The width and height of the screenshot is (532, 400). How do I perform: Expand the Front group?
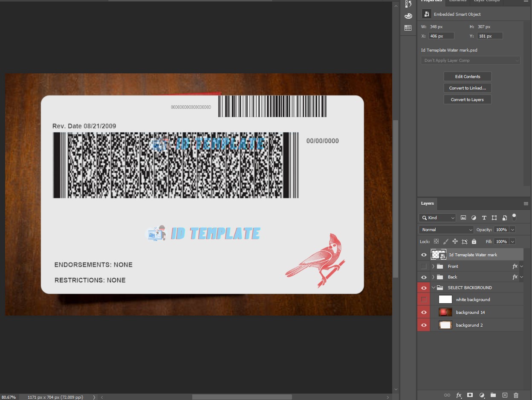[x=433, y=266]
